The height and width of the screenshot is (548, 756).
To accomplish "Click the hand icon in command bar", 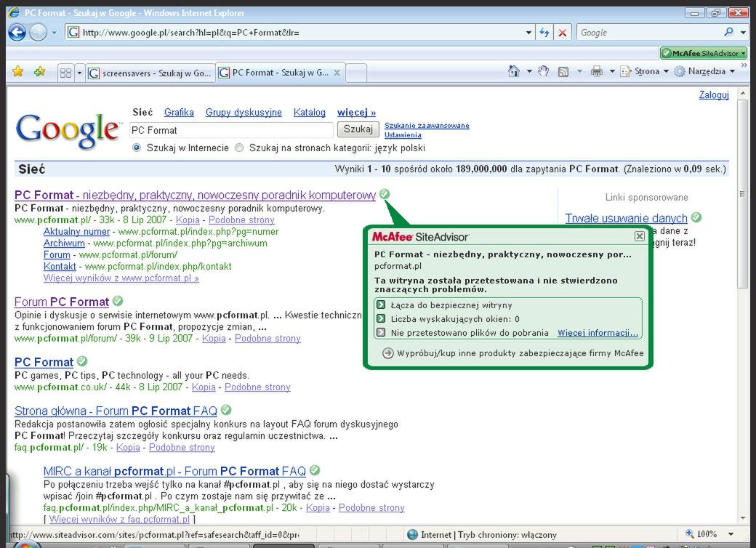I will pyautogui.click(x=544, y=70).
